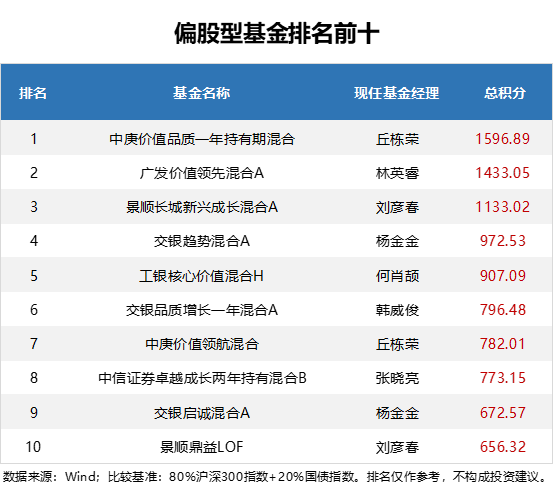Screen dimensions: 554x496
Task: Click score 672.57
Action: coord(503,413)
